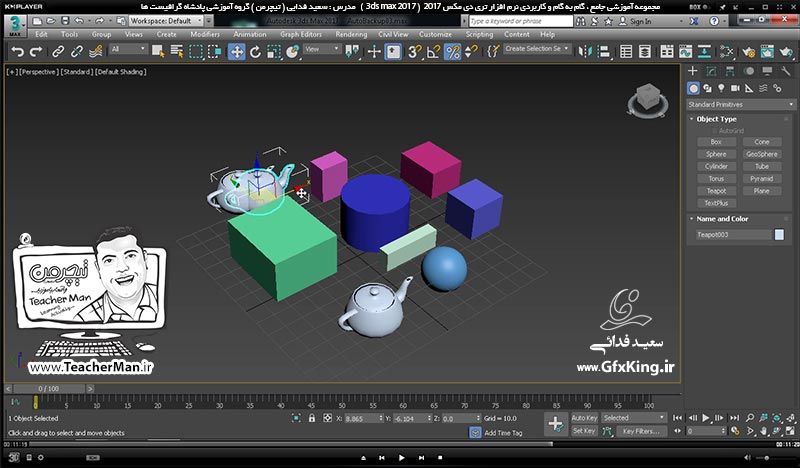Open Render Setup teapot icon
This screenshot has height=468, width=800.
748,52
